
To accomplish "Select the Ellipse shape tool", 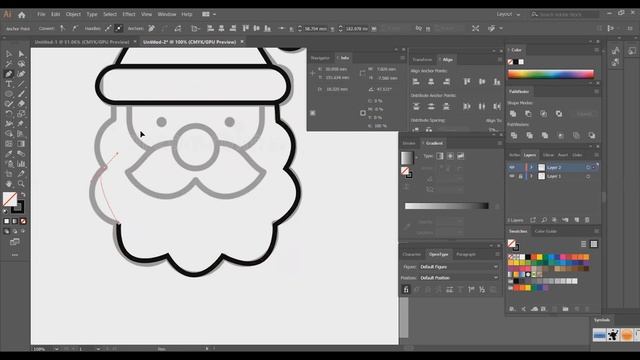I will [9, 94].
